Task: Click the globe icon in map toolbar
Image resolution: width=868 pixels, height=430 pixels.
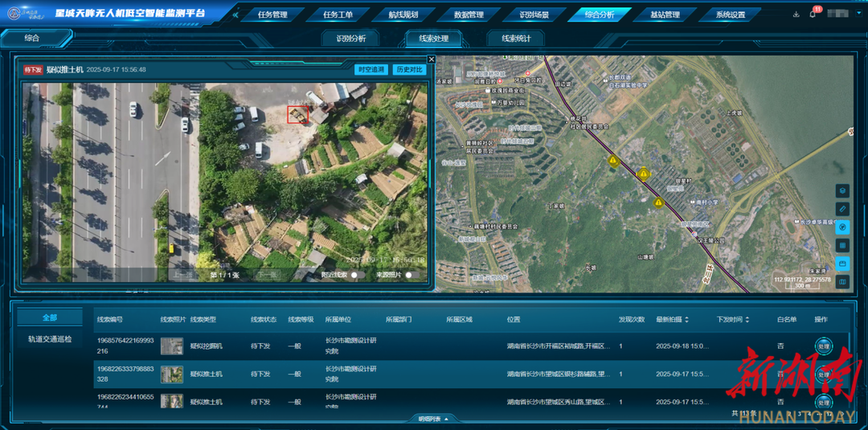Action: (x=842, y=227)
